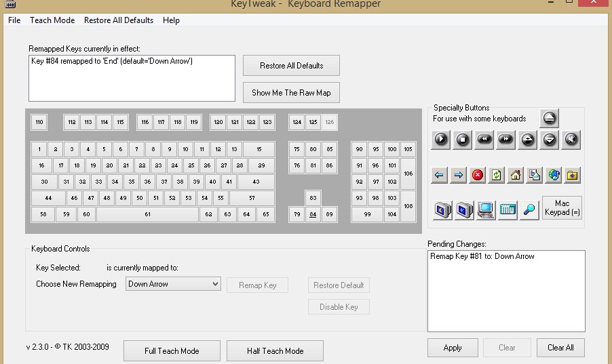This screenshot has width=612, height=364.
Task: Select key 15 on the keyboard map
Action: [259, 149]
